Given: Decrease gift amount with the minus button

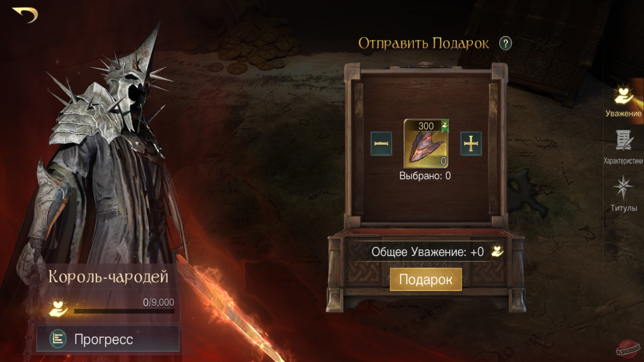Looking at the screenshot, I should coord(381,144).
